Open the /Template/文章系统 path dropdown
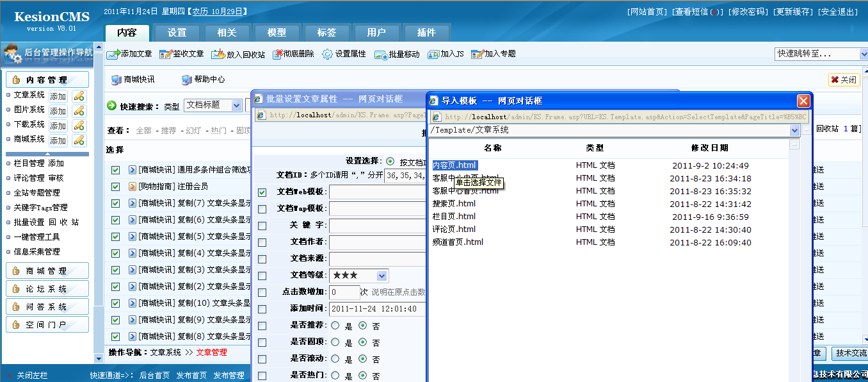Screen dimensions: 868x382 pos(794,129)
